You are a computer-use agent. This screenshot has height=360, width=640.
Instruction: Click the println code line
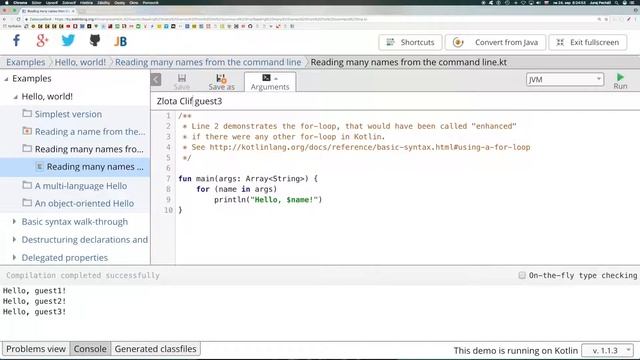(x=268, y=200)
